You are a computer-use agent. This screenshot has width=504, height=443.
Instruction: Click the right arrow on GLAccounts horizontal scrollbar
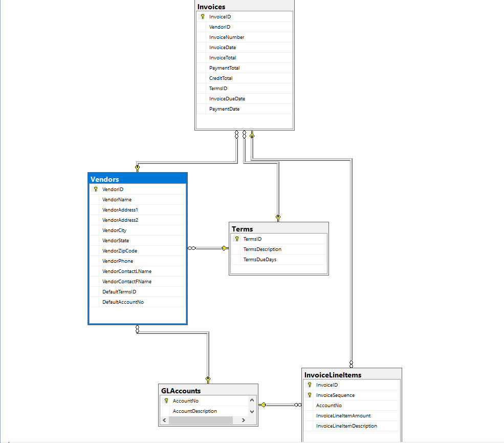point(244,420)
